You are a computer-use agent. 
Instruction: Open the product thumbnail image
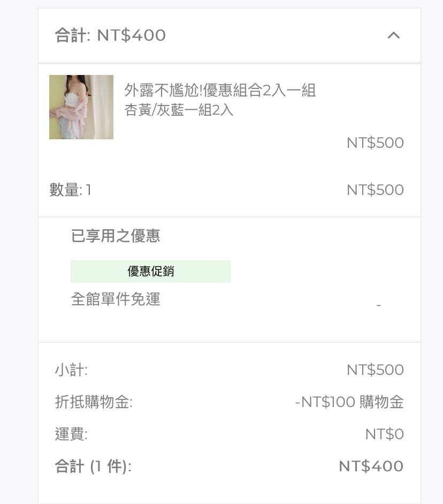pos(81,107)
